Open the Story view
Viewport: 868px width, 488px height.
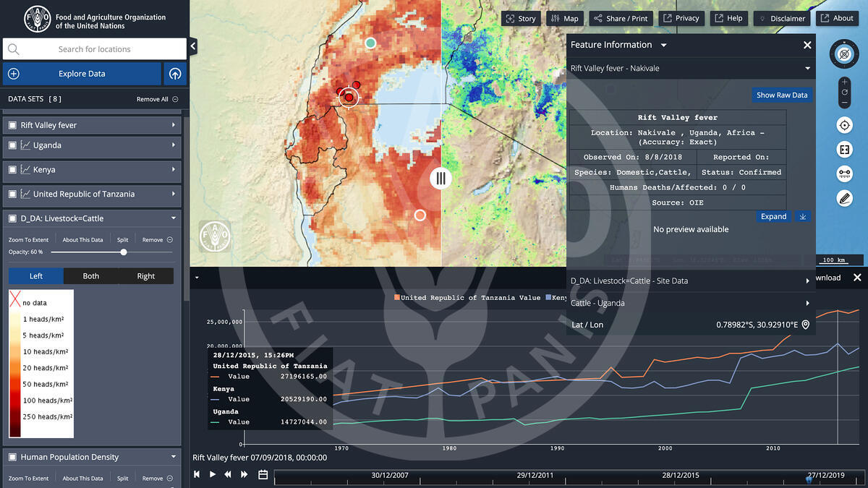(x=521, y=18)
